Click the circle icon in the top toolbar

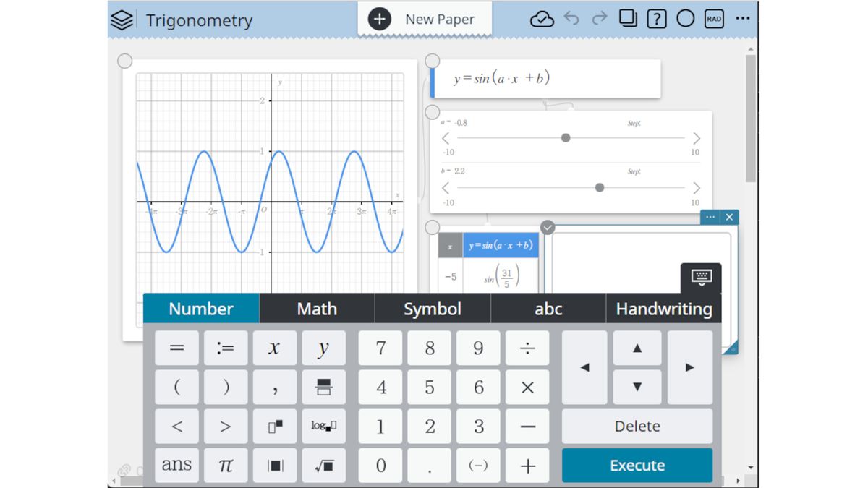point(685,19)
